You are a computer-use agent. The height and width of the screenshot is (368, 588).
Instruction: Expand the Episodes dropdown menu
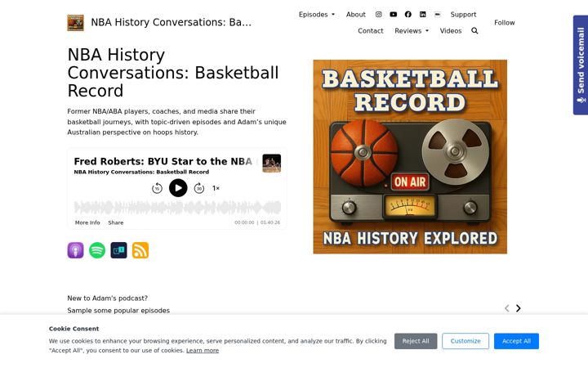317,14
